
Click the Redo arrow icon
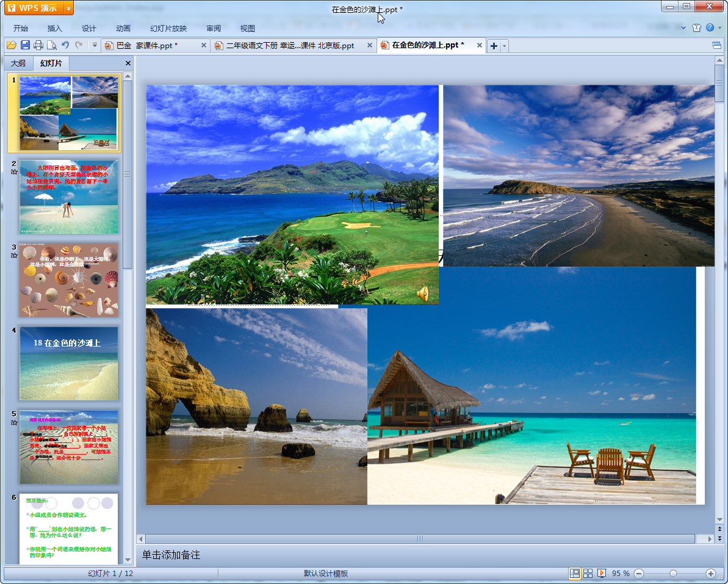(x=79, y=45)
